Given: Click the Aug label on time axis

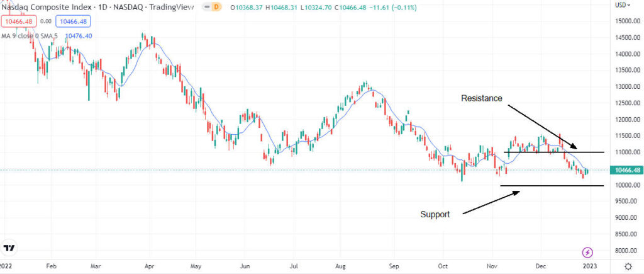Looking at the screenshot, I should [x=341, y=266].
